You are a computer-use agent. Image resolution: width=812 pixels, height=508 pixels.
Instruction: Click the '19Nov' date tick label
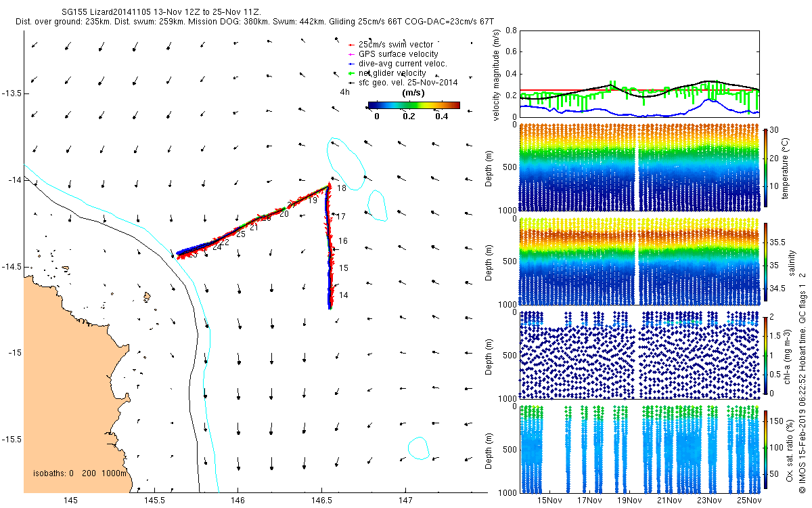629,501
